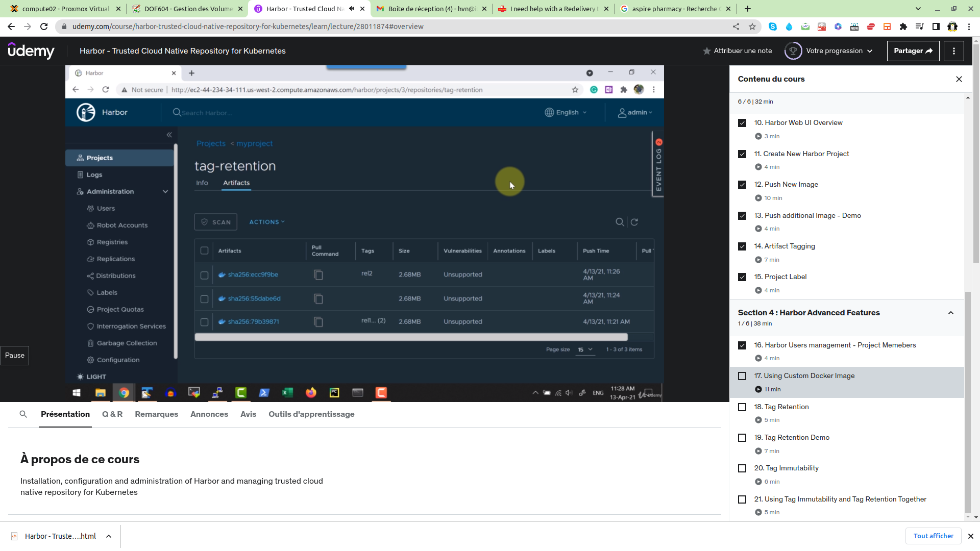Check lecture 21 Tag Immutability and Retention Together

point(742,499)
